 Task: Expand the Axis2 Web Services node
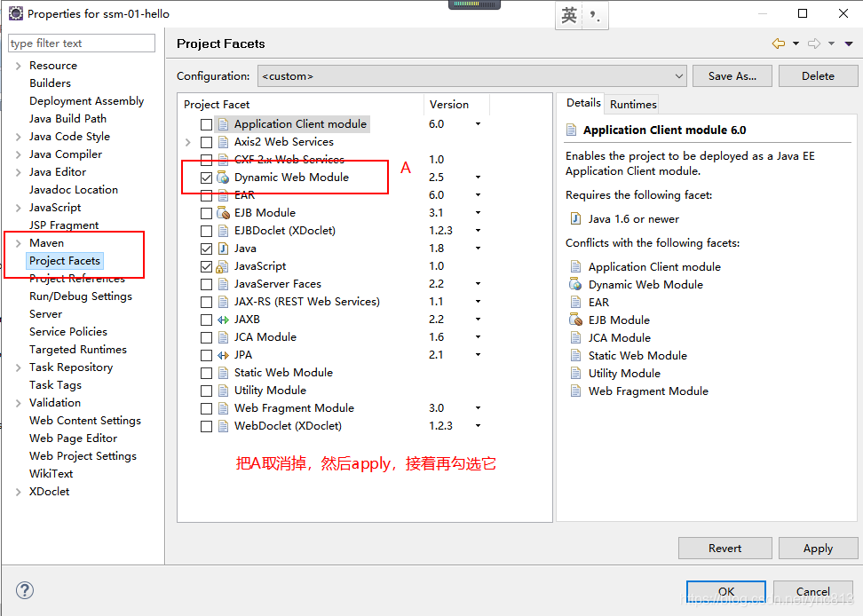click(187, 142)
